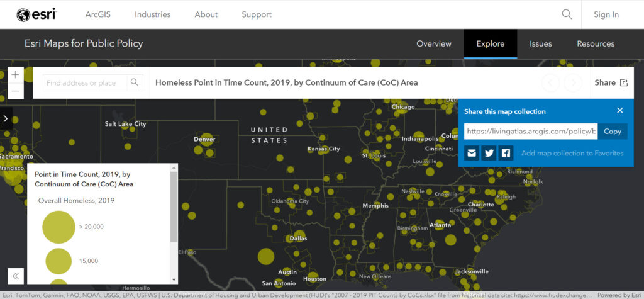Zoom out of the map
This screenshot has height=299, width=644.
(x=16, y=91)
